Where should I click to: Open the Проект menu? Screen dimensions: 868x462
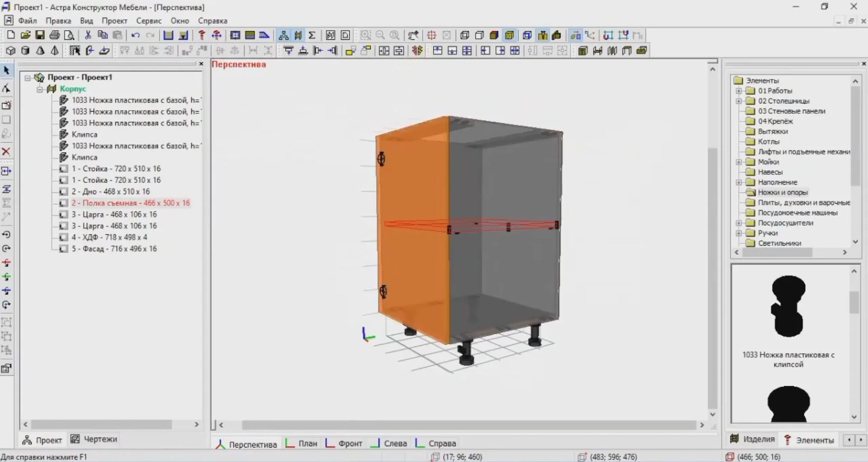click(x=114, y=21)
